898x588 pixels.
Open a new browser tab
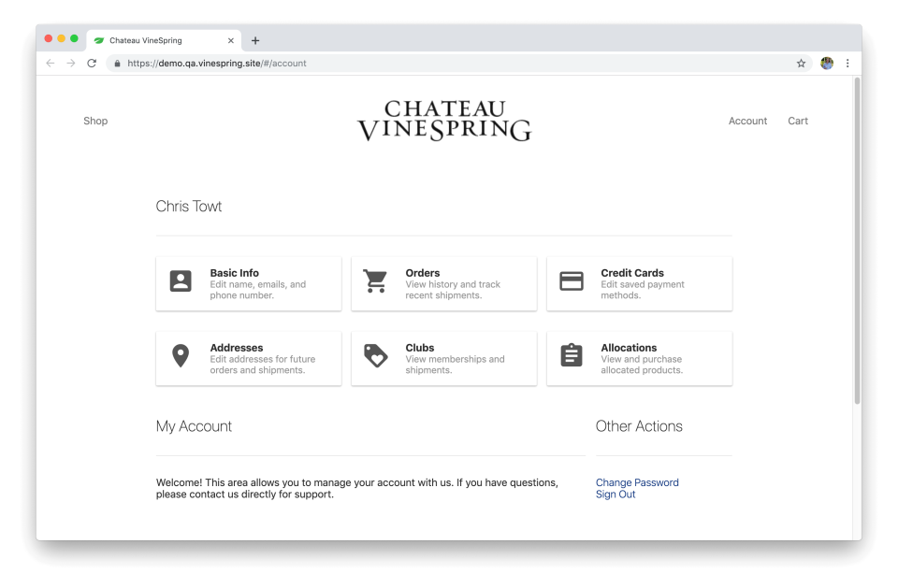click(x=255, y=40)
